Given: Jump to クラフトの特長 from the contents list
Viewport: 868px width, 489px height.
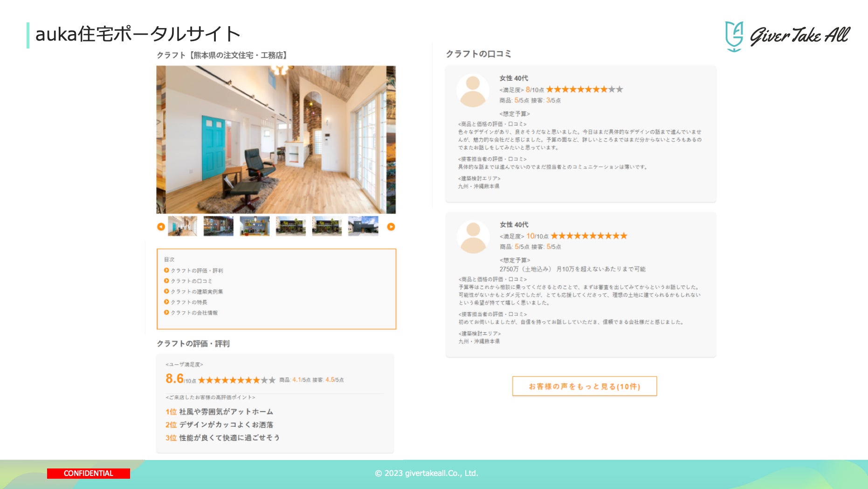Looking at the screenshot, I should (189, 302).
